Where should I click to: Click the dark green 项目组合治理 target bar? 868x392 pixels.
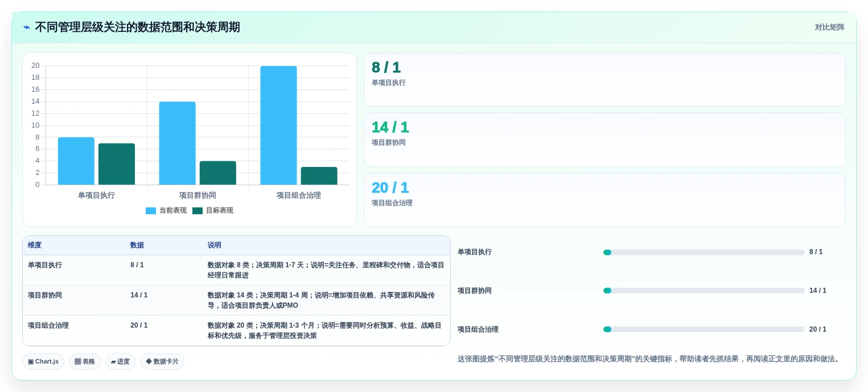(319, 175)
